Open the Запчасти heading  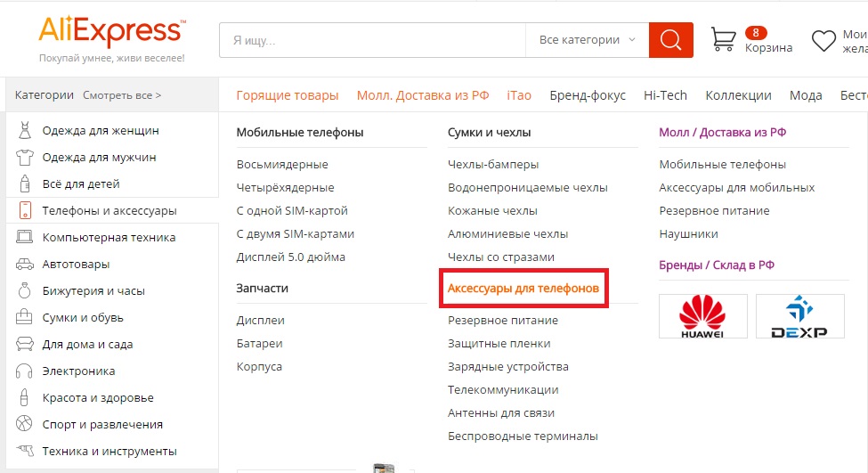tap(263, 288)
